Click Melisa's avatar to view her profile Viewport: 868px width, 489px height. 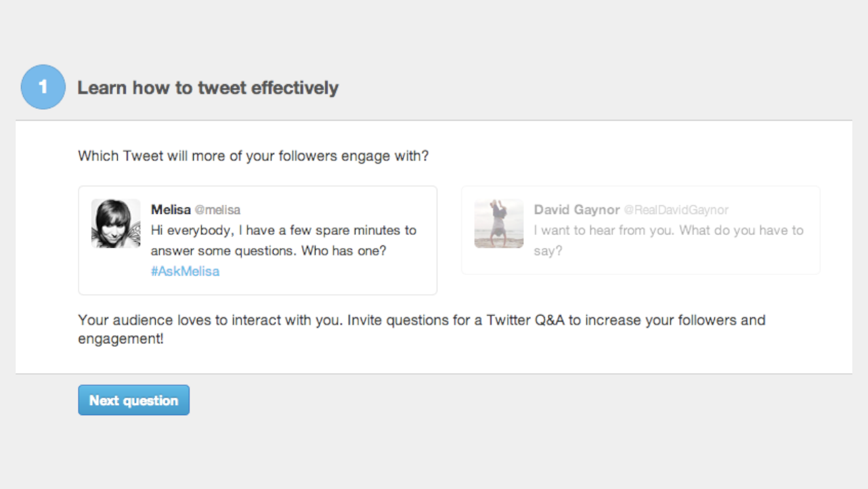[x=115, y=223]
